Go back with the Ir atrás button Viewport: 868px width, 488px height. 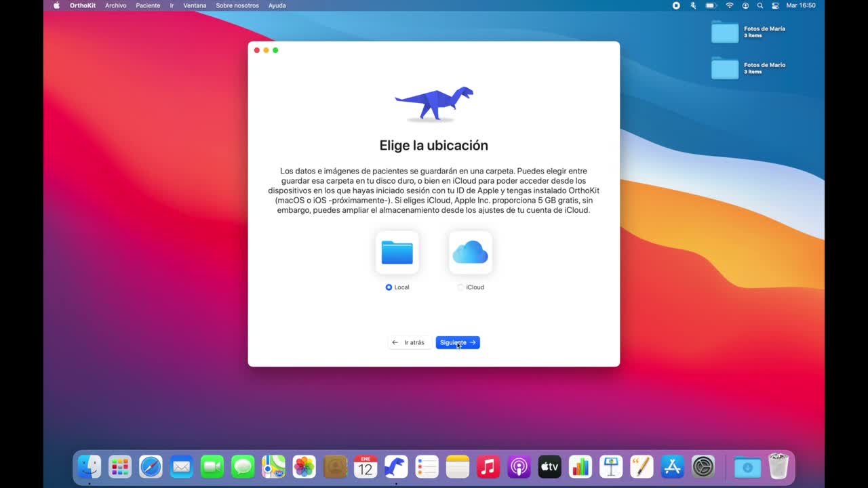(410, 342)
